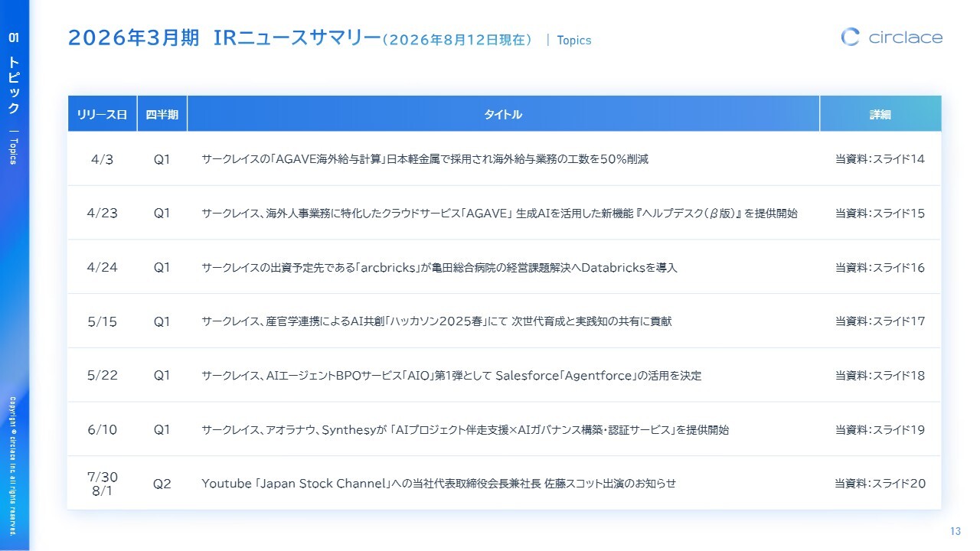Go to 当資料:スライド15 reference
This screenshot has width=980, height=551.
point(880,214)
